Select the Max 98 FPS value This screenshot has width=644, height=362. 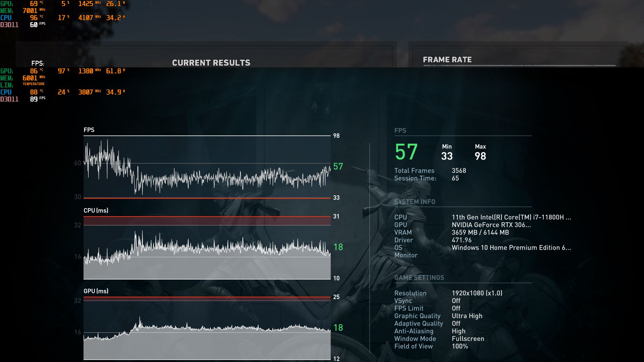point(480,156)
